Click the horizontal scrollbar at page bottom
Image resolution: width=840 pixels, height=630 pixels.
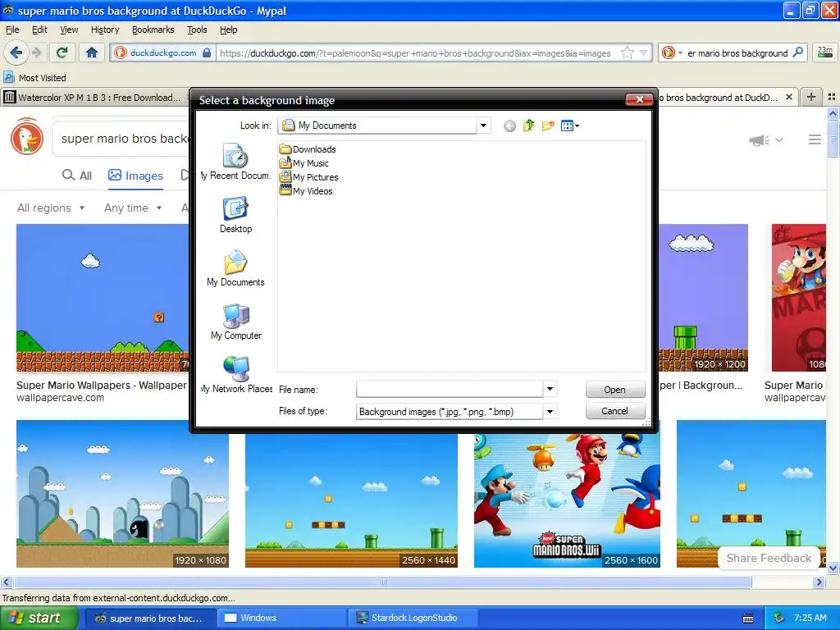(383, 582)
